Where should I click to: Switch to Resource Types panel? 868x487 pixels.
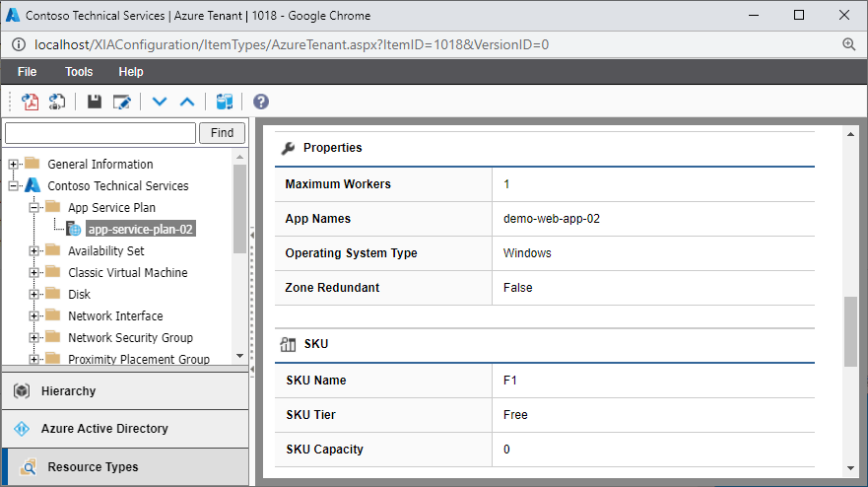[x=125, y=467]
